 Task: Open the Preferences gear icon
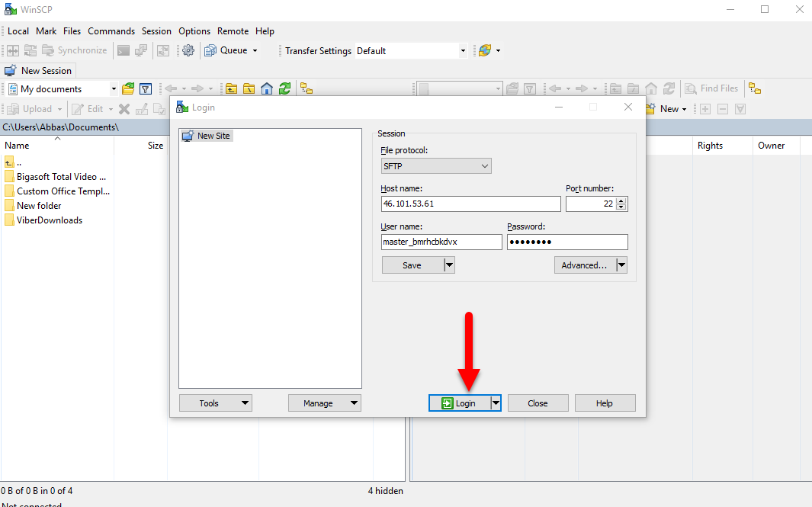pos(188,50)
